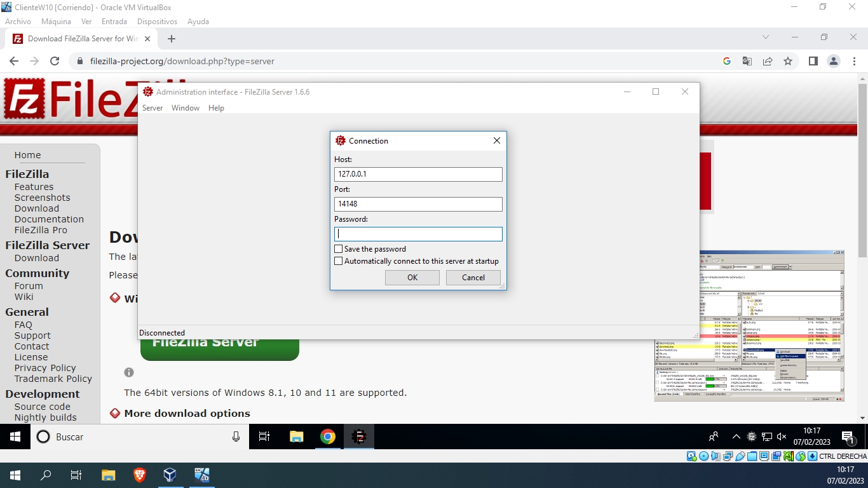Open Brave browser on host taskbar

139,475
